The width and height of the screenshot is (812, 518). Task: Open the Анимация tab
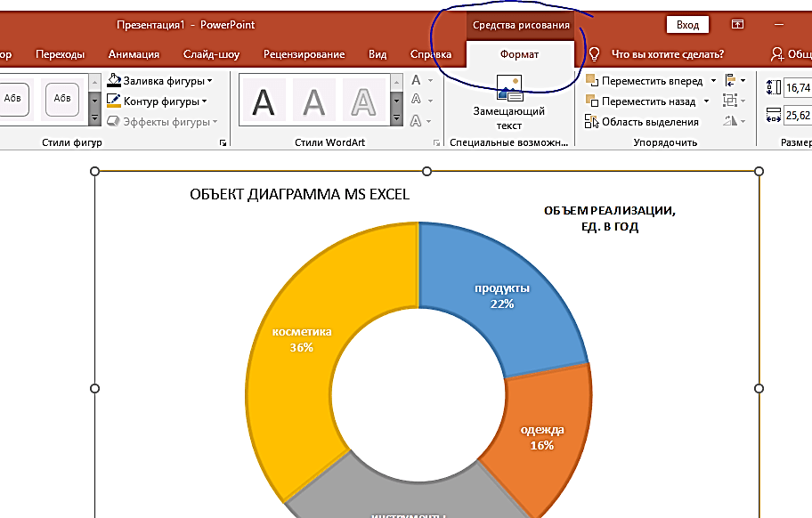134,54
